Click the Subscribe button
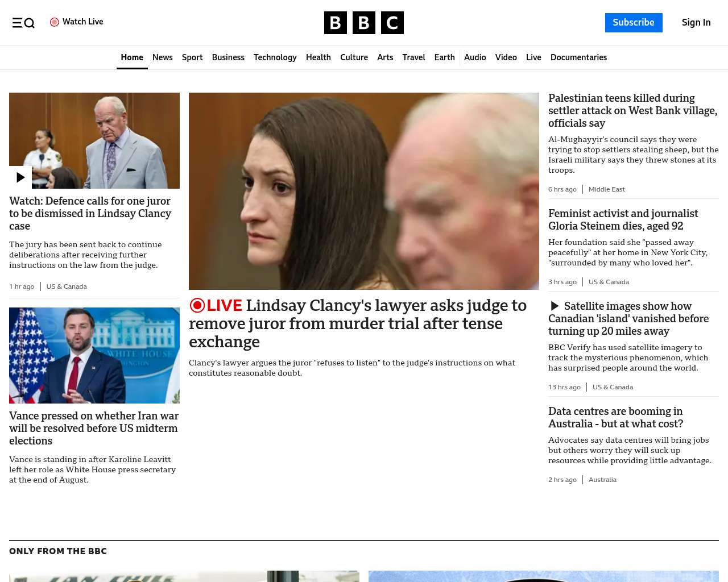Viewport: 728px width, 582px height. 634,23
